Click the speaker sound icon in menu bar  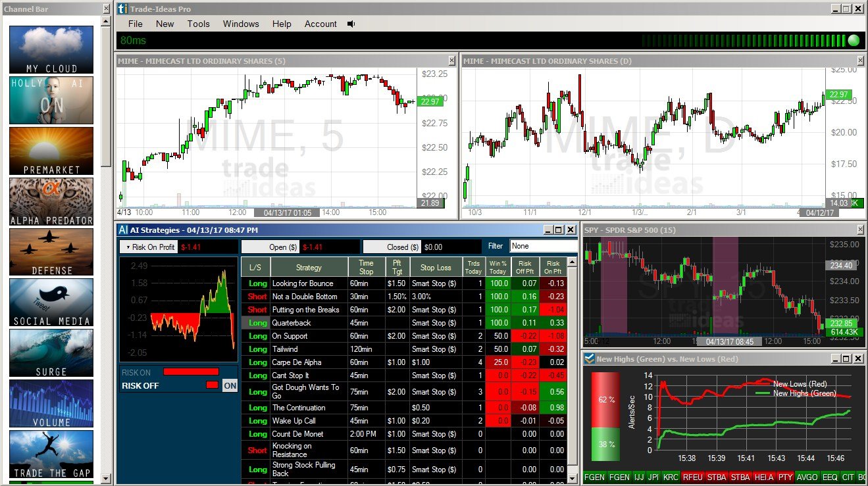[x=351, y=24]
